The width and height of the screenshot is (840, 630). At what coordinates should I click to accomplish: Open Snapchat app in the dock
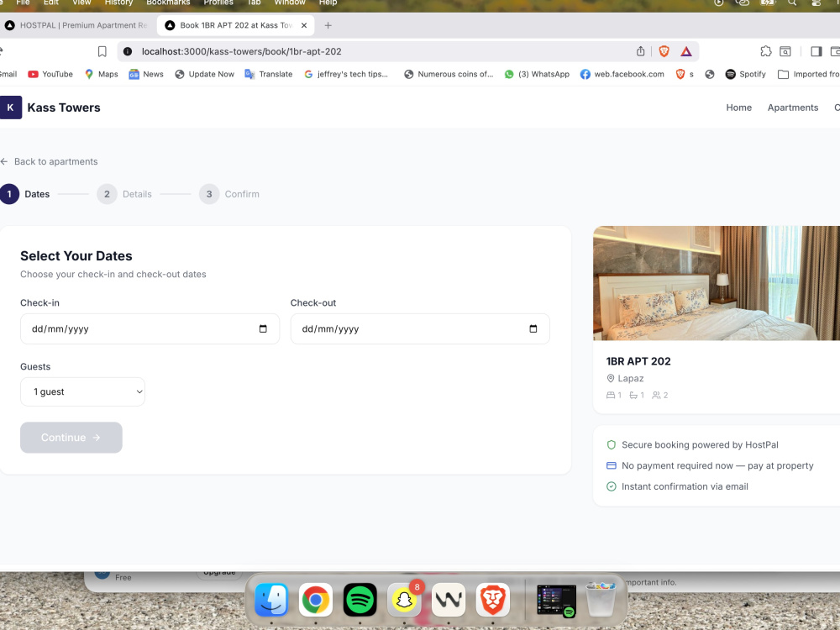tap(405, 600)
